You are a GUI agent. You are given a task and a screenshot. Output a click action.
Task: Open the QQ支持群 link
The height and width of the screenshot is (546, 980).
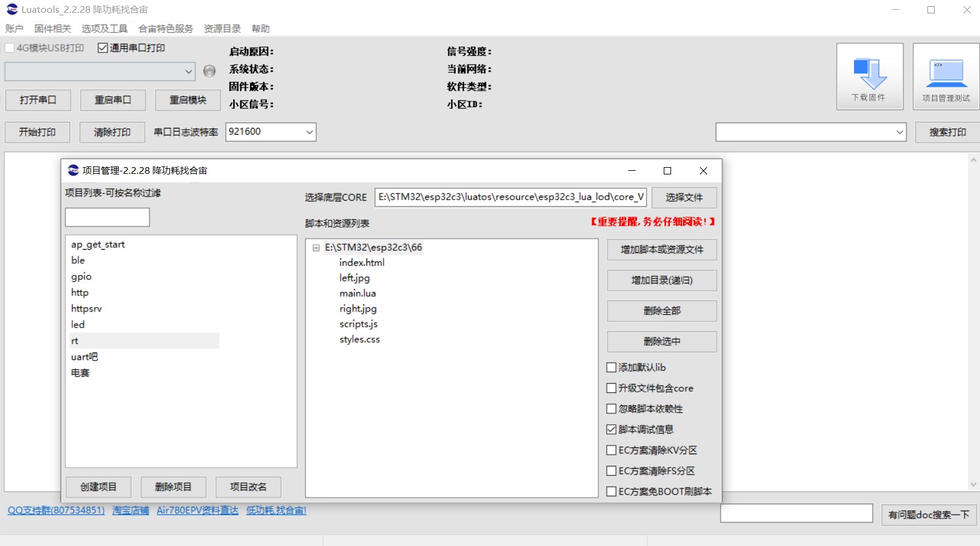56,510
